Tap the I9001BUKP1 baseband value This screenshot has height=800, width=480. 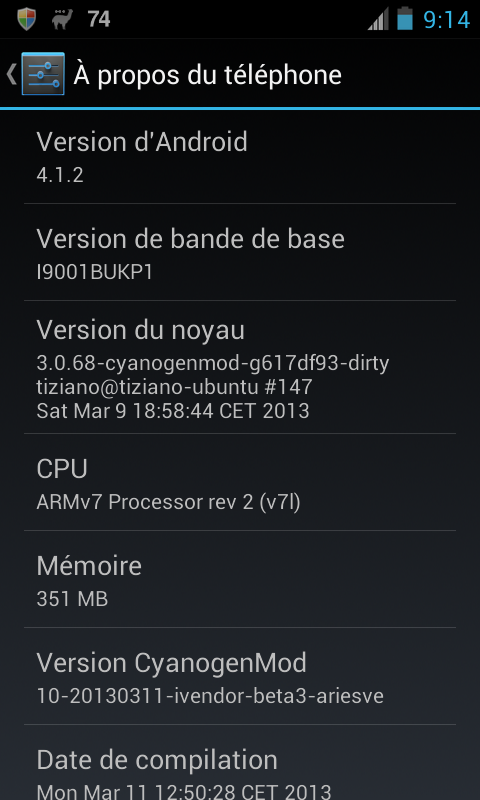coord(94,272)
